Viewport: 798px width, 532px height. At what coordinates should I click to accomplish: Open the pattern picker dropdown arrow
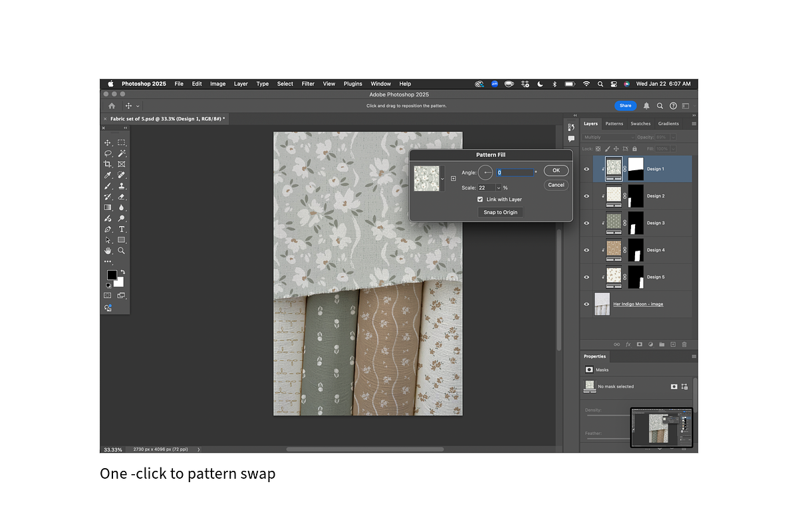click(443, 178)
